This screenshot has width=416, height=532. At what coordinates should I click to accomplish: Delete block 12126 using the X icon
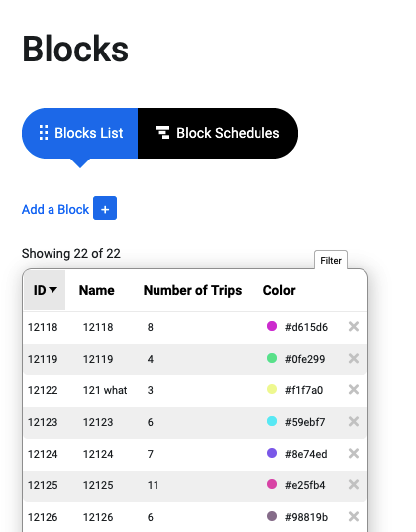point(354,517)
